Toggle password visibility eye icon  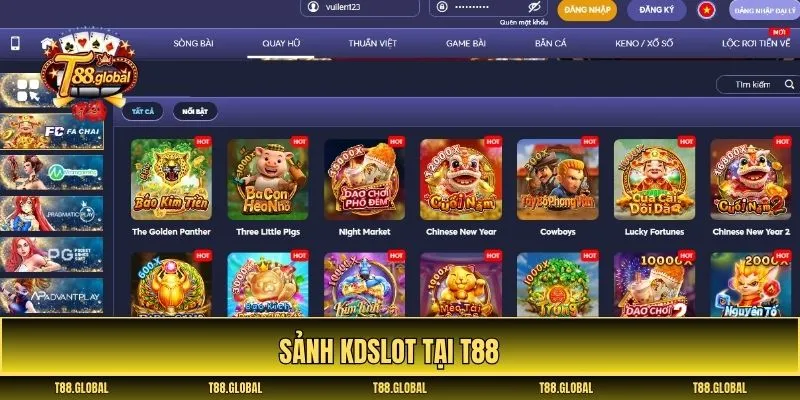pos(534,7)
